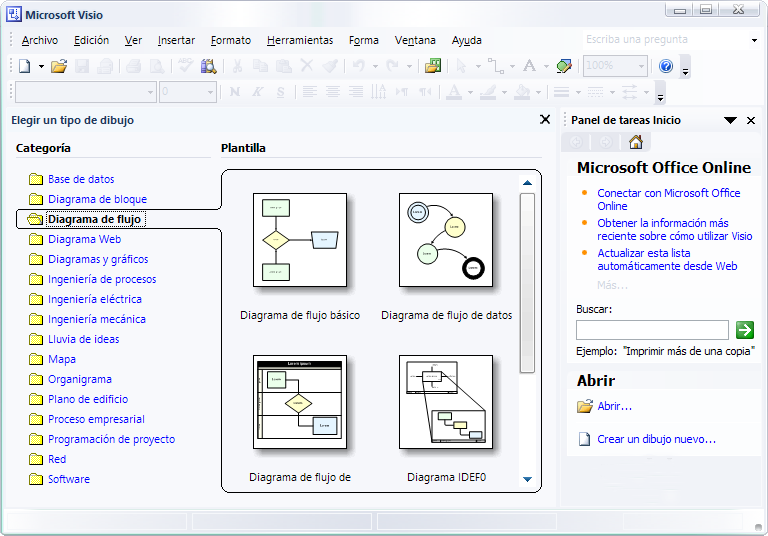
Task: Click the 'Crear un dibujo nuevo...' link
Action: point(656,439)
